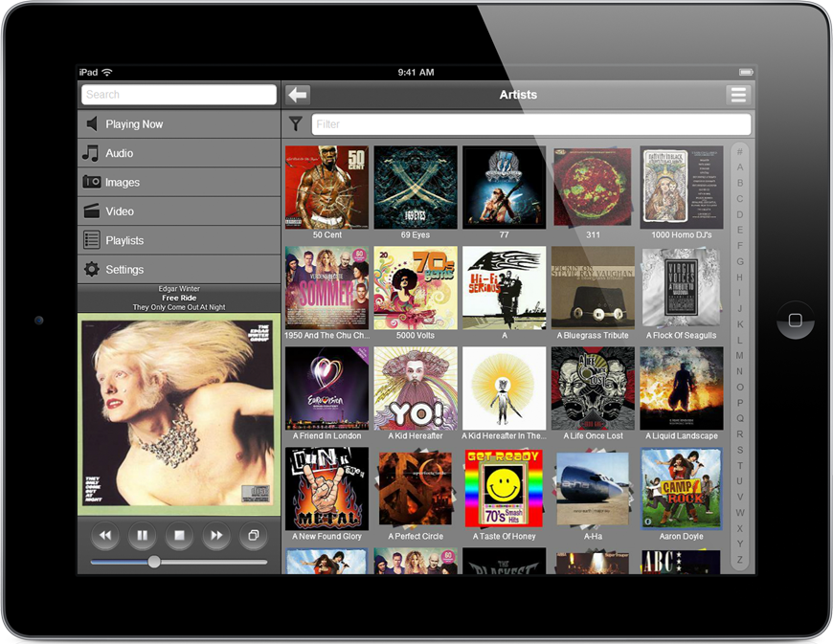Open the Audio section

pos(179,153)
